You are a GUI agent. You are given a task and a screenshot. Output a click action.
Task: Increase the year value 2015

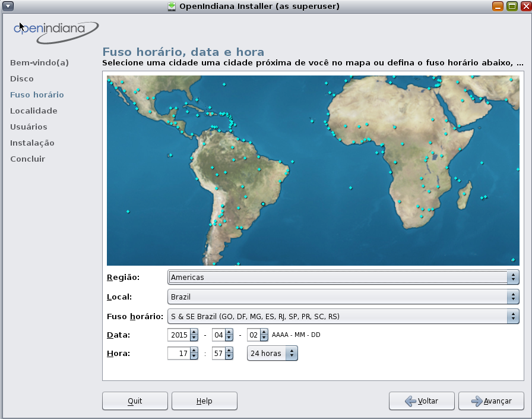pos(194,332)
